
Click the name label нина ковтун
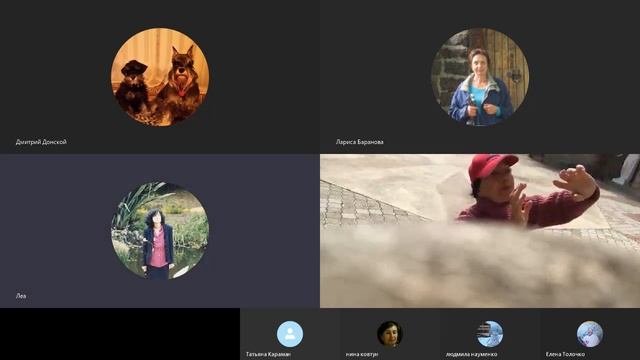362,354
